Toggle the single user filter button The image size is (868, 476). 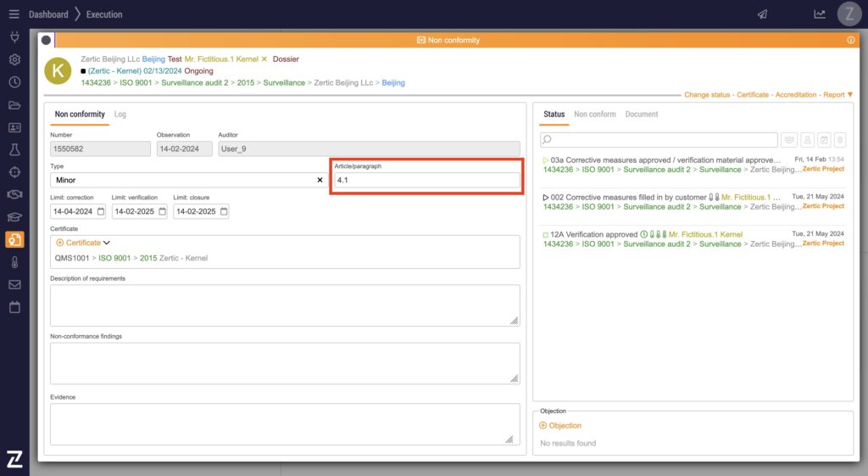coord(807,140)
